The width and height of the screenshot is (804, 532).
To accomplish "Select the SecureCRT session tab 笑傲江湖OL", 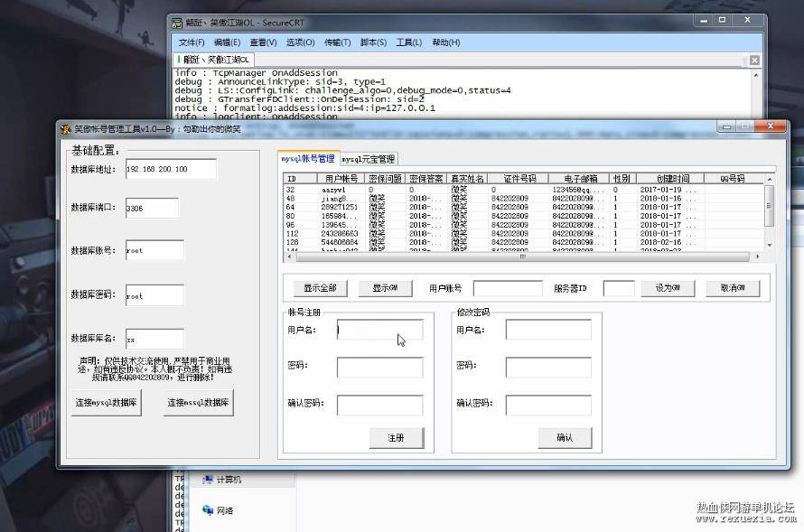I will click(214, 60).
